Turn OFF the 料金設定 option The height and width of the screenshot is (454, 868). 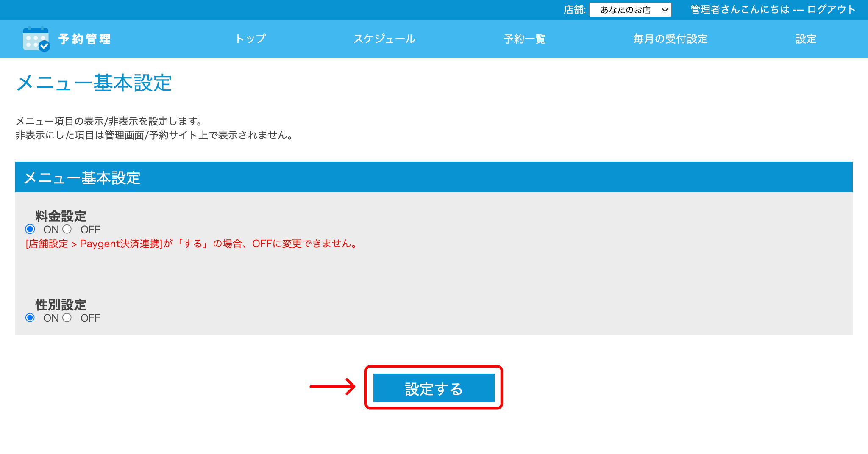(x=67, y=229)
